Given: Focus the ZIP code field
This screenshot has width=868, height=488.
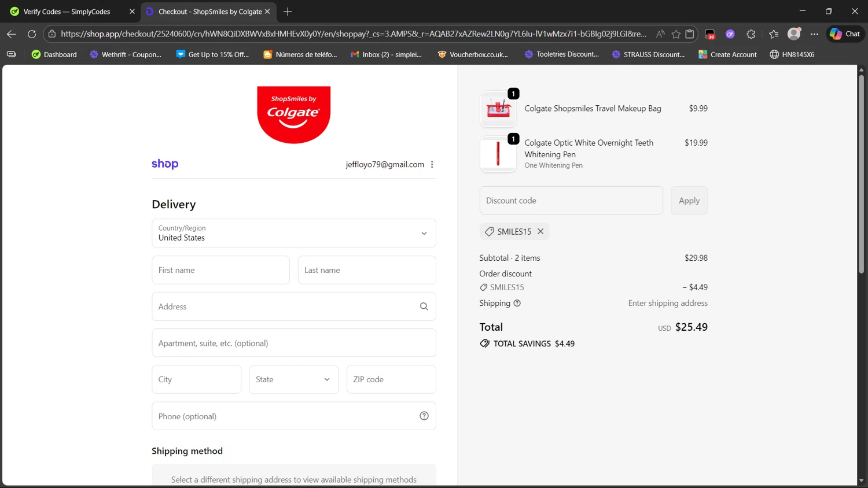Looking at the screenshot, I should pyautogui.click(x=391, y=379).
